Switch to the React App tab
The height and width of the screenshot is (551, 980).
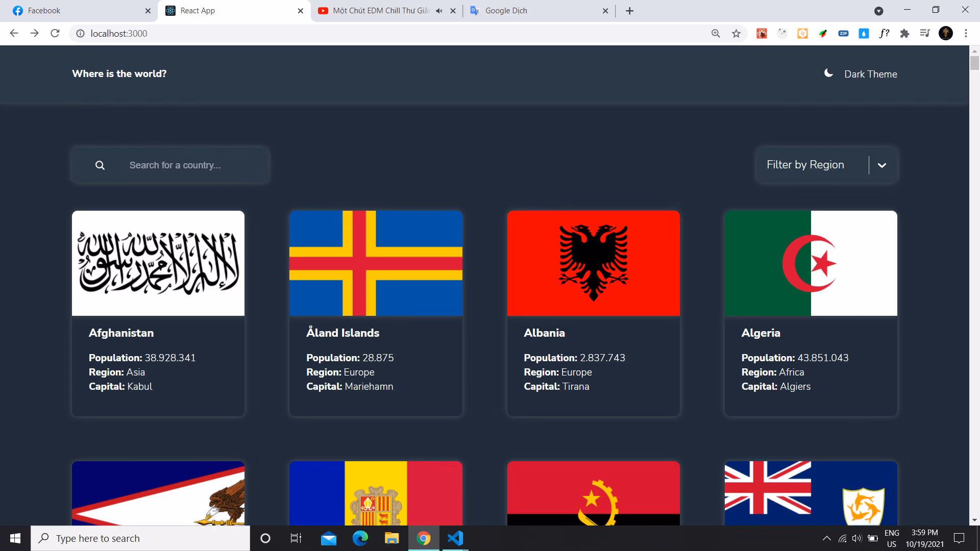234,11
